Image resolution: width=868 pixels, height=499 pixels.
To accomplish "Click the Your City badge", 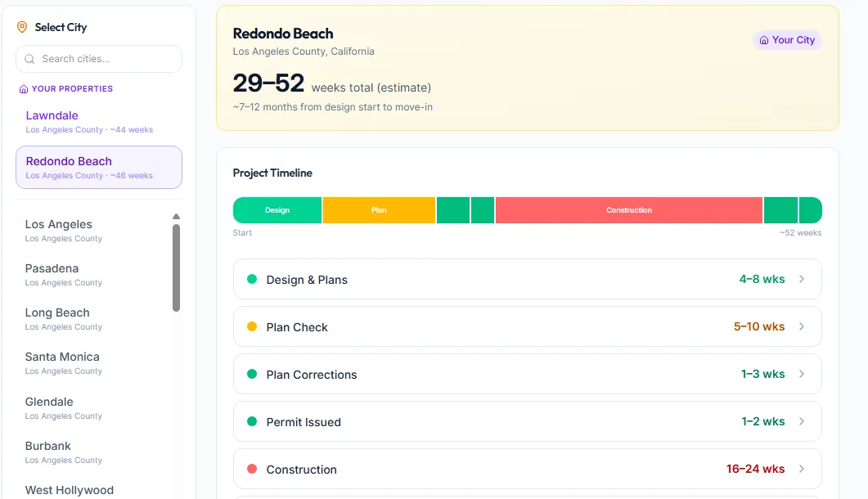I will click(787, 40).
